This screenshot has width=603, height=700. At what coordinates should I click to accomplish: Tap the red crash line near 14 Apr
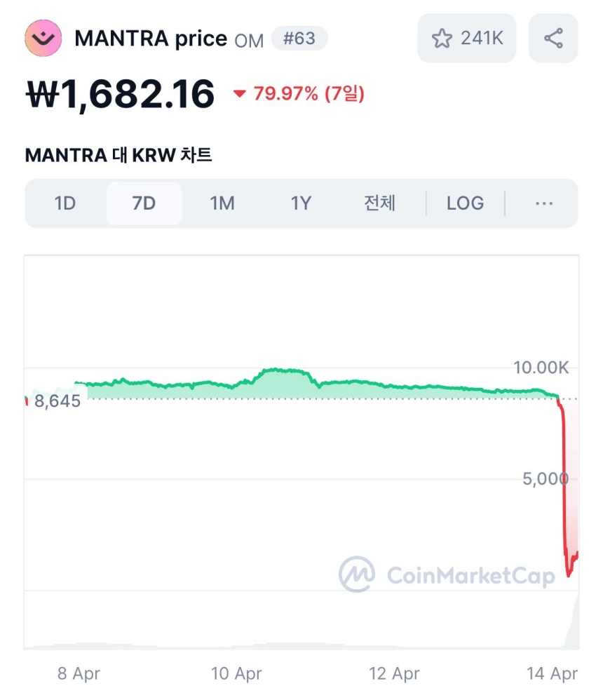564,482
